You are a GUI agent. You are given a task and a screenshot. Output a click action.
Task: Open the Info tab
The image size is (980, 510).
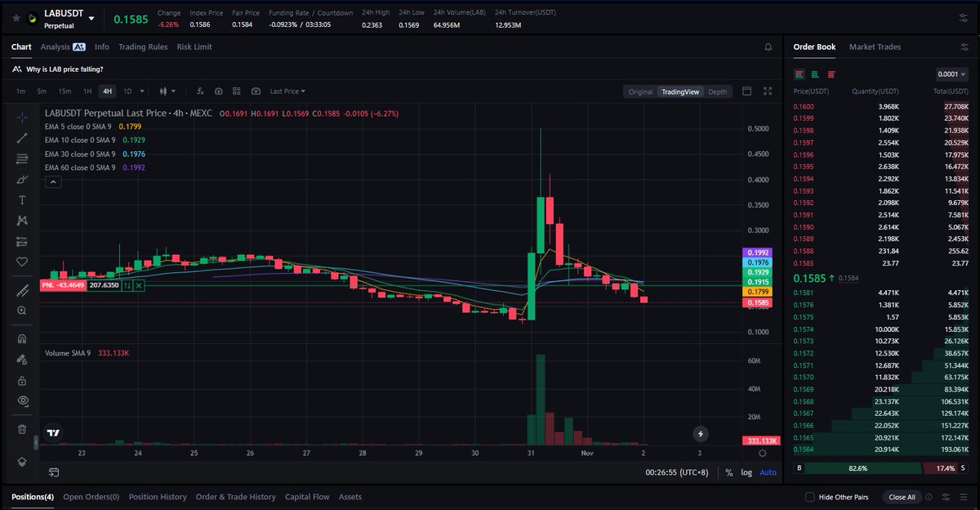pyautogui.click(x=101, y=47)
